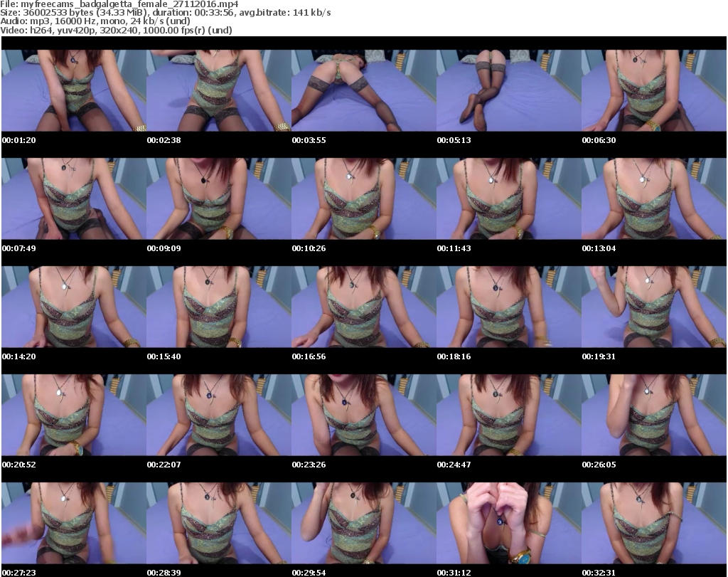
Task: Click the 00:14:20 time caption
Action: coord(18,356)
